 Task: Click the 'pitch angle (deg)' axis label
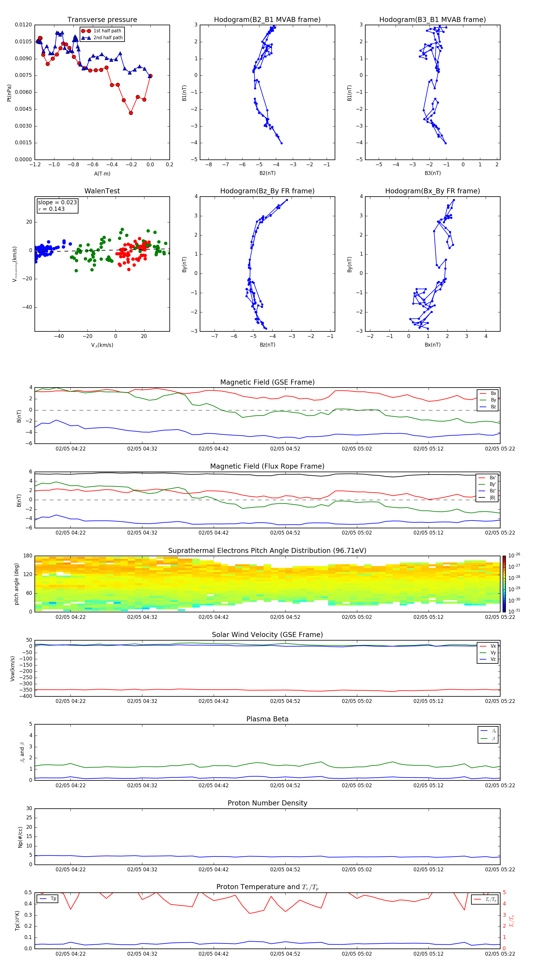coord(16,584)
